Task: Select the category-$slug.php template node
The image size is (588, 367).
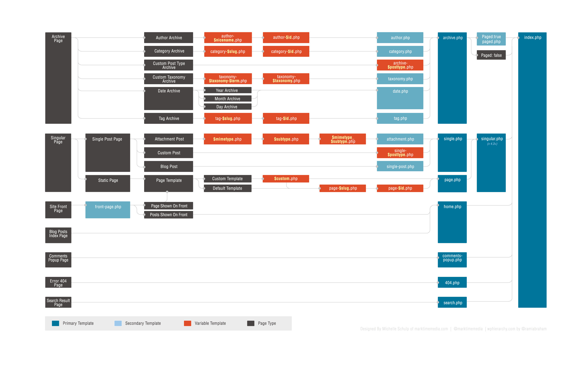Action: click(226, 52)
